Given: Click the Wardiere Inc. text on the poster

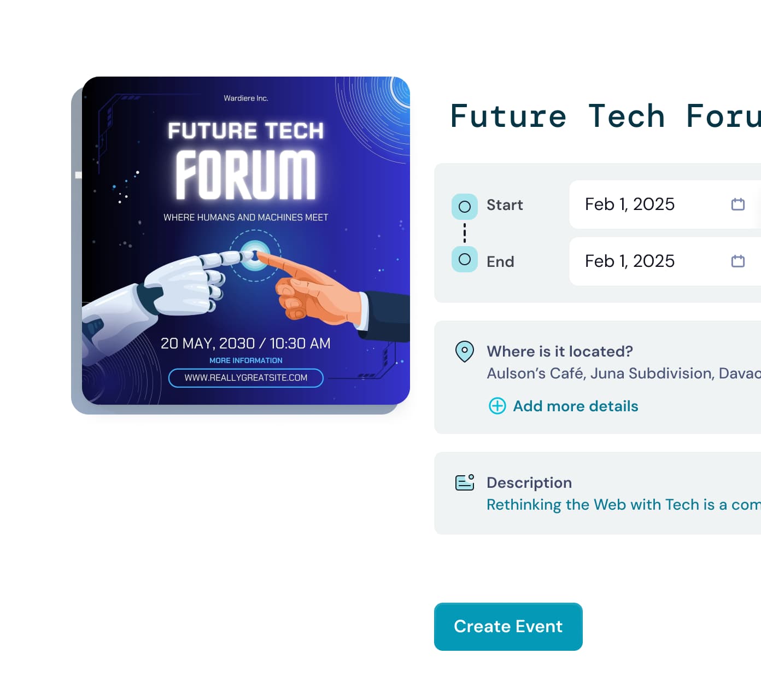Looking at the screenshot, I should [x=246, y=98].
